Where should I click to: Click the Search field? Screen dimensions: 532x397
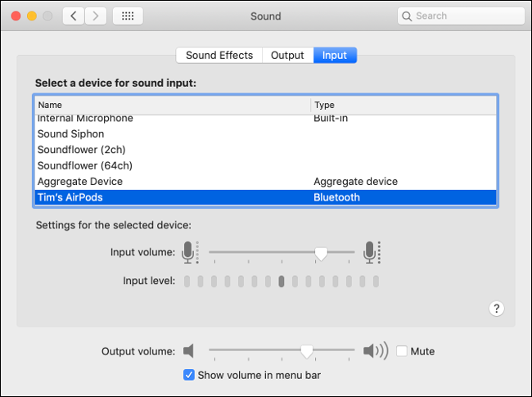pyautogui.click(x=461, y=16)
